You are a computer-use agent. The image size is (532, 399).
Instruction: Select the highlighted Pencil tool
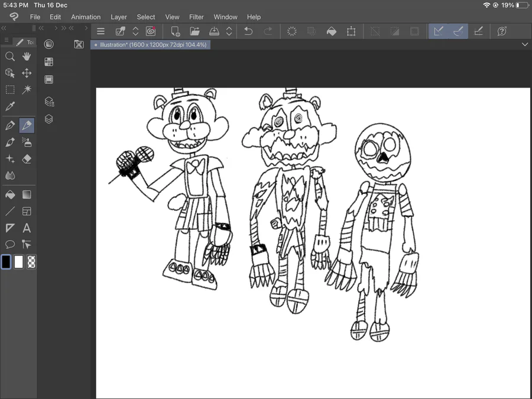pos(27,125)
